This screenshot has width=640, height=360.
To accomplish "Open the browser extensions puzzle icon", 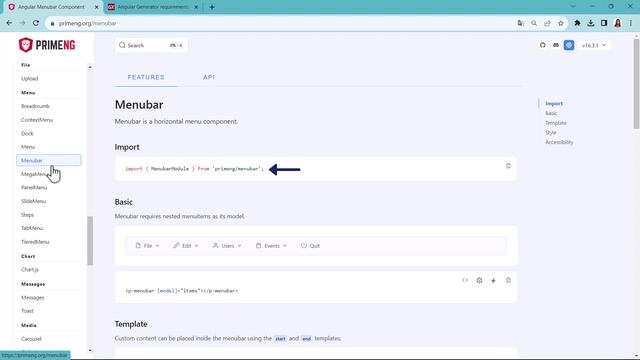I will [577, 23].
